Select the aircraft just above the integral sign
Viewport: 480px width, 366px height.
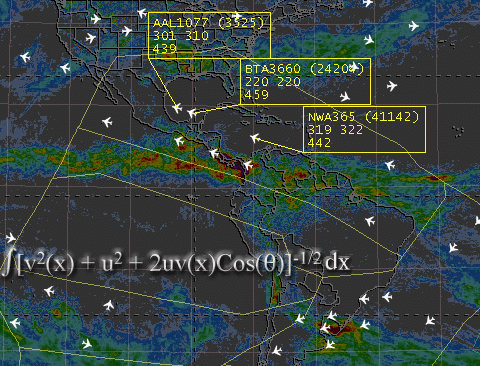tap(11, 238)
